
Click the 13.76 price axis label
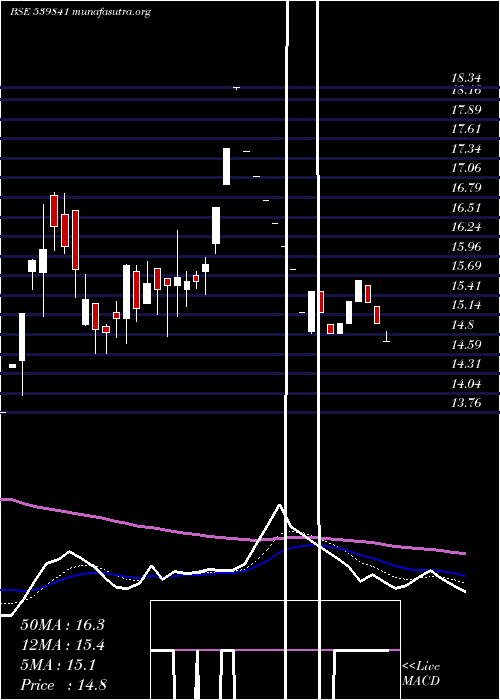[466, 403]
